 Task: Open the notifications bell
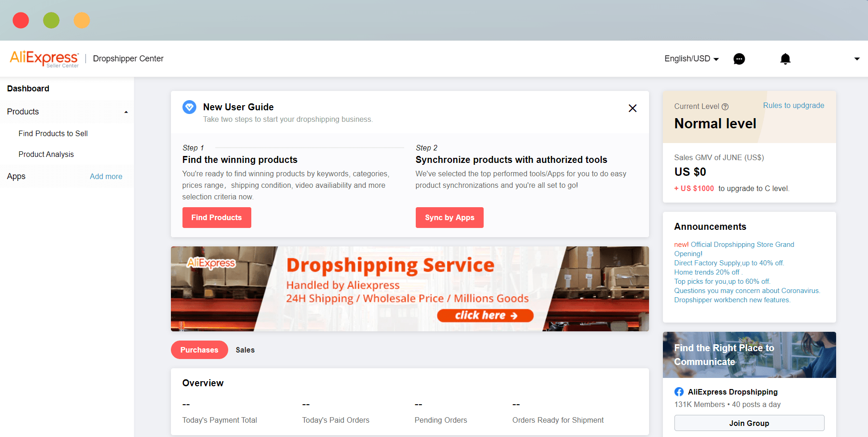785,59
